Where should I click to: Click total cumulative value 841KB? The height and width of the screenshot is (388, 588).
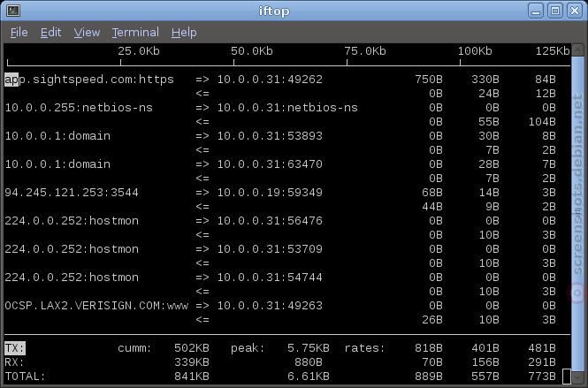[192, 377]
